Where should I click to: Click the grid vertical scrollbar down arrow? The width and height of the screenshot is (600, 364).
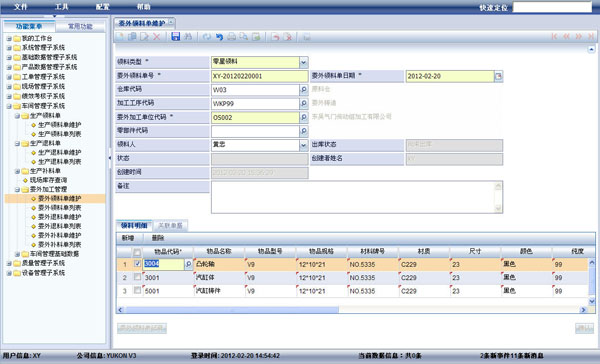592,301
